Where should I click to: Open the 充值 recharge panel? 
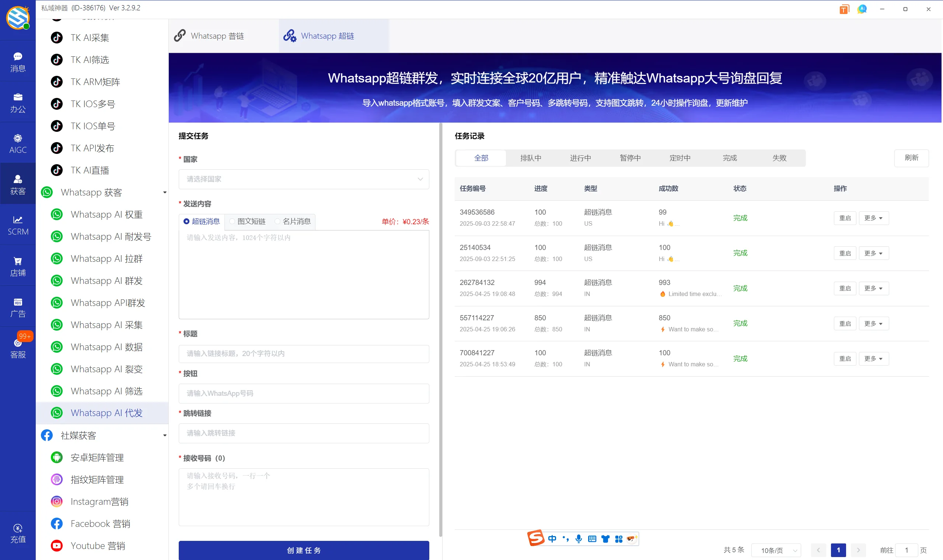(x=18, y=533)
